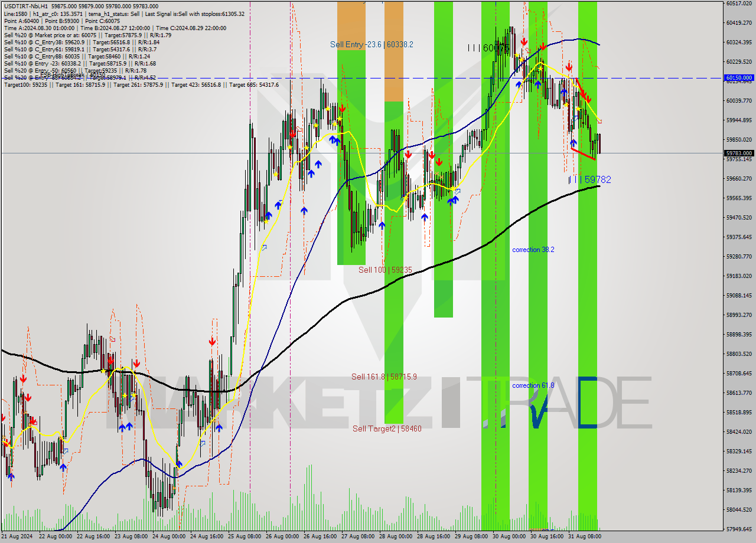Click the 57949.645 price scale value

pos(739,529)
